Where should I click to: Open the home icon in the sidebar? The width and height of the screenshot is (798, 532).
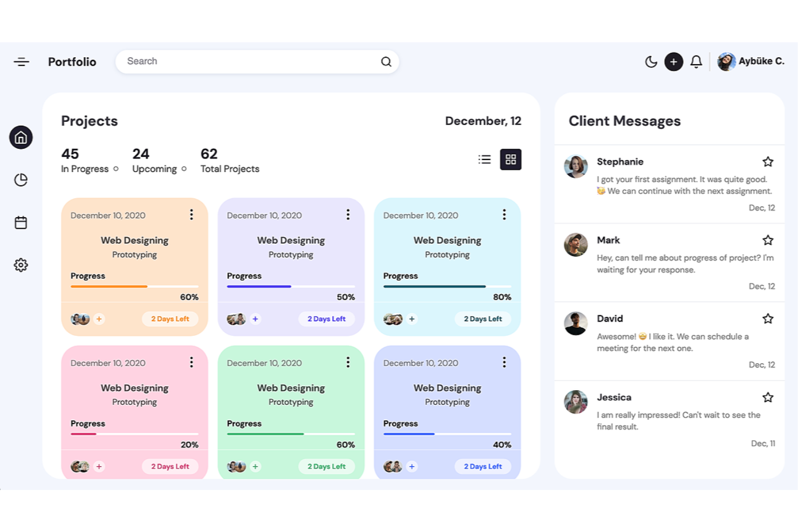20,137
